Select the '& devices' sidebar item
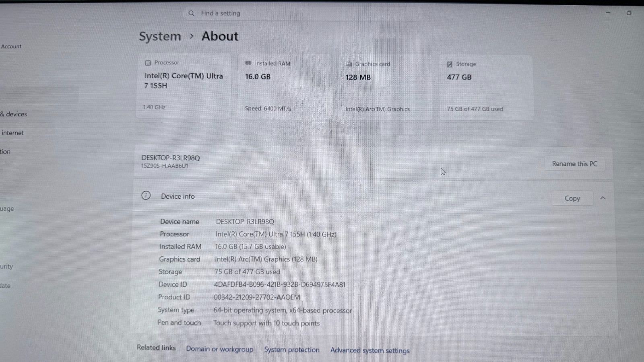 click(13, 114)
